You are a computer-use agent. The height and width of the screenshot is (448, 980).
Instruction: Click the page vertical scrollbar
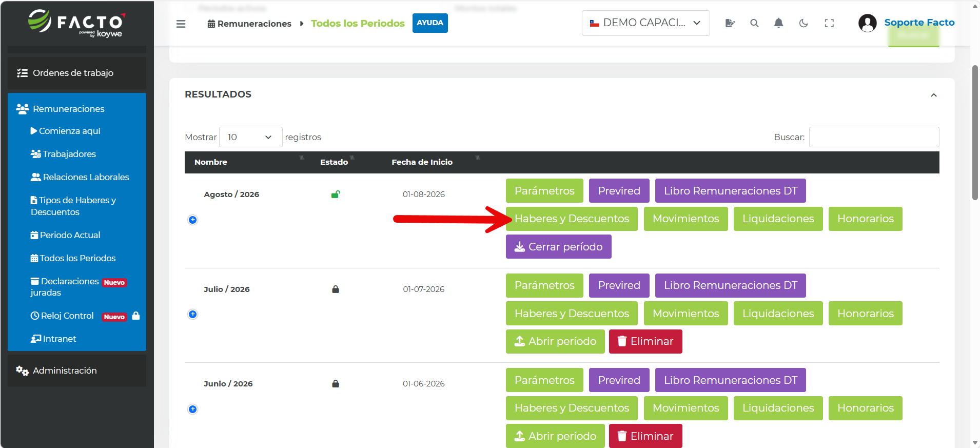tap(975, 132)
